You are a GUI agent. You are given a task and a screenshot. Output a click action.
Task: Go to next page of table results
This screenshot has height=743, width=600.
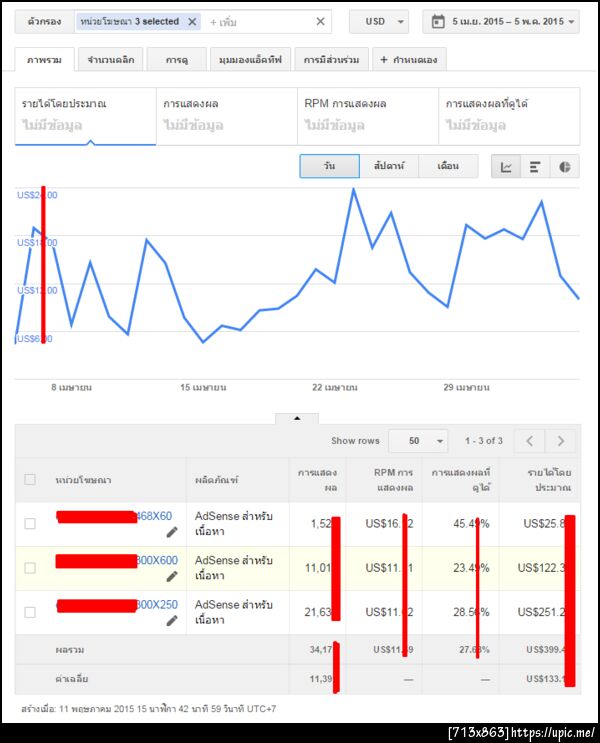[561, 441]
